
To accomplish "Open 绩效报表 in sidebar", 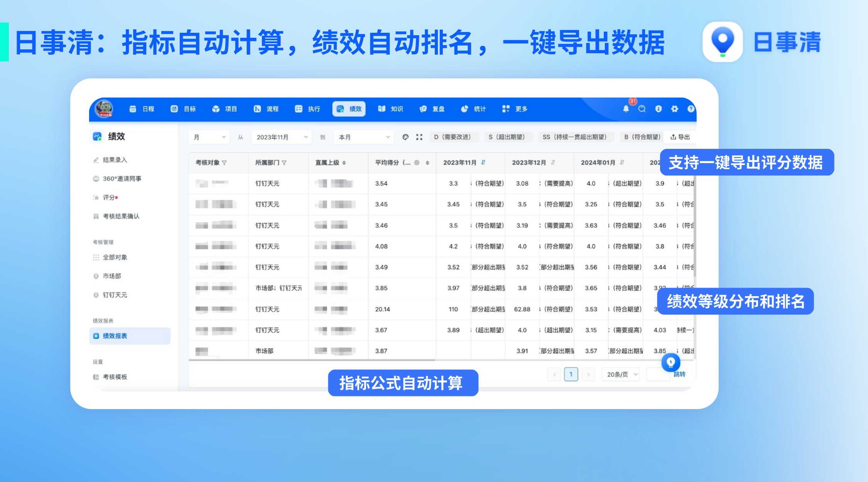I will click(x=130, y=336).
